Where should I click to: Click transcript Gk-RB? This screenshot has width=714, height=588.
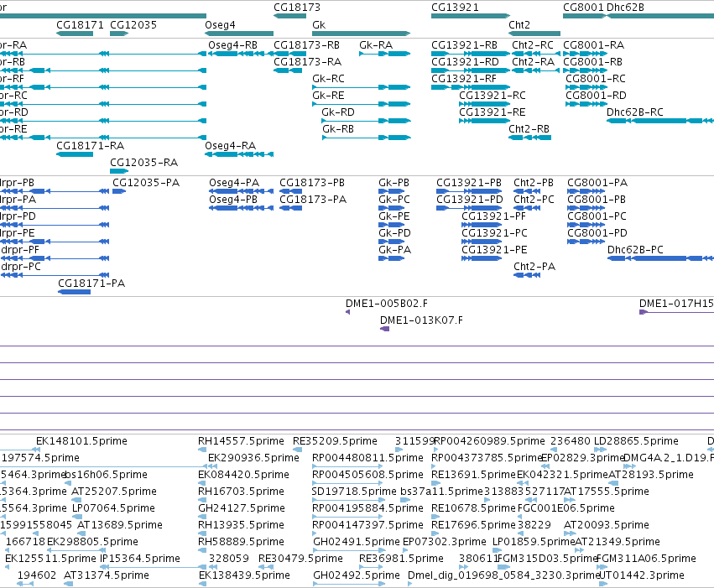pos(338,129)
